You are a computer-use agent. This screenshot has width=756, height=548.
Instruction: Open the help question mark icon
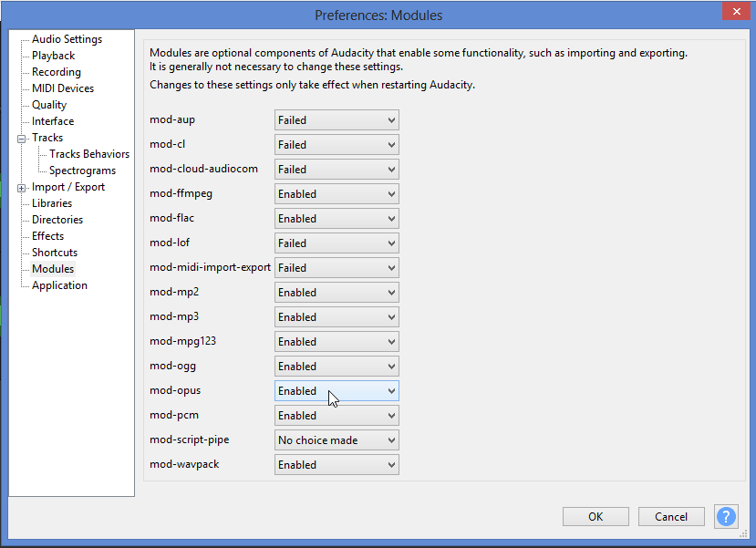726,516
